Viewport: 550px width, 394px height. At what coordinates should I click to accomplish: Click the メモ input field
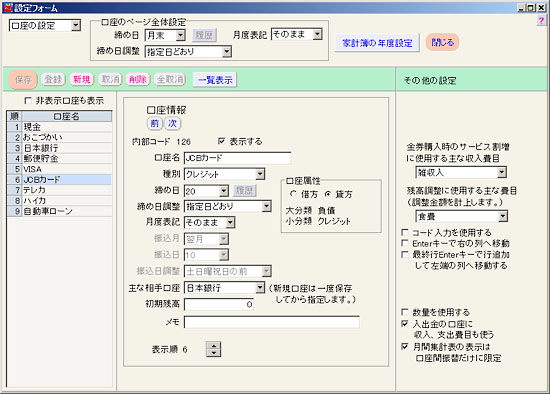272,322
